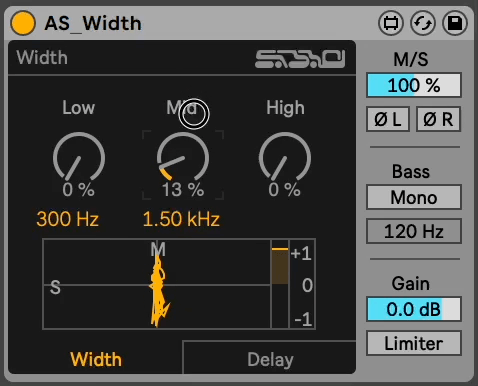Screen dimensions: 478x386
Task: Click the Low knob 0 % value
Action: pyautogui.click(x=78, y=190)
